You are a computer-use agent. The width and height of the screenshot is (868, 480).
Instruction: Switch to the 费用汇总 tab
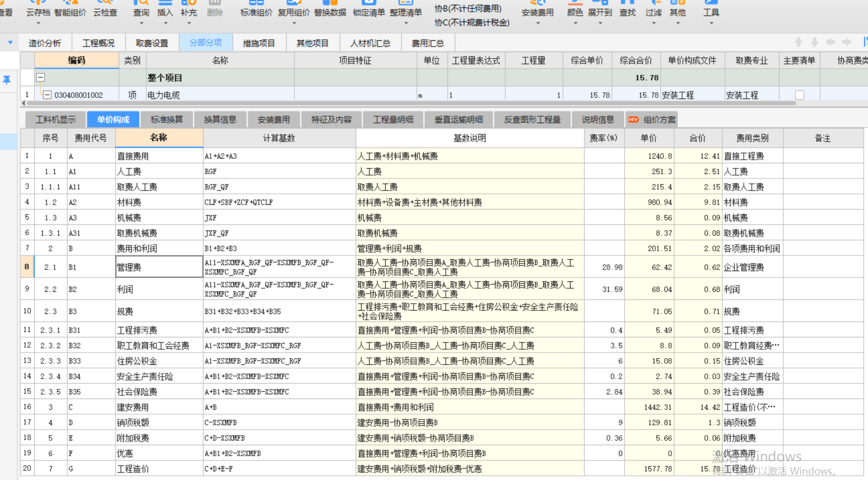pos(428,43)
